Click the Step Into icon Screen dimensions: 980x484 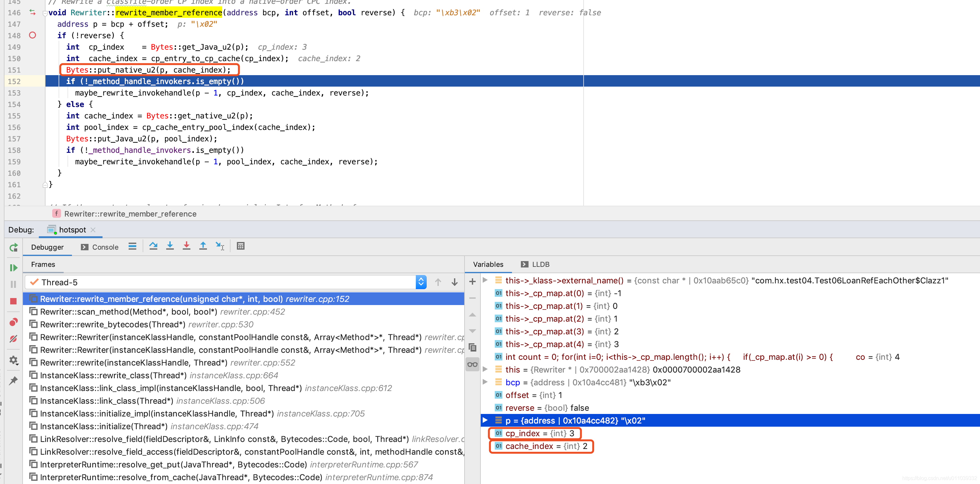click(170, 246)
